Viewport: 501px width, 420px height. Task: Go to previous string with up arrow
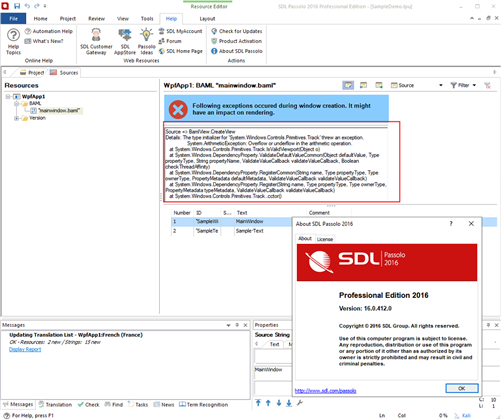tap(268, 403)
